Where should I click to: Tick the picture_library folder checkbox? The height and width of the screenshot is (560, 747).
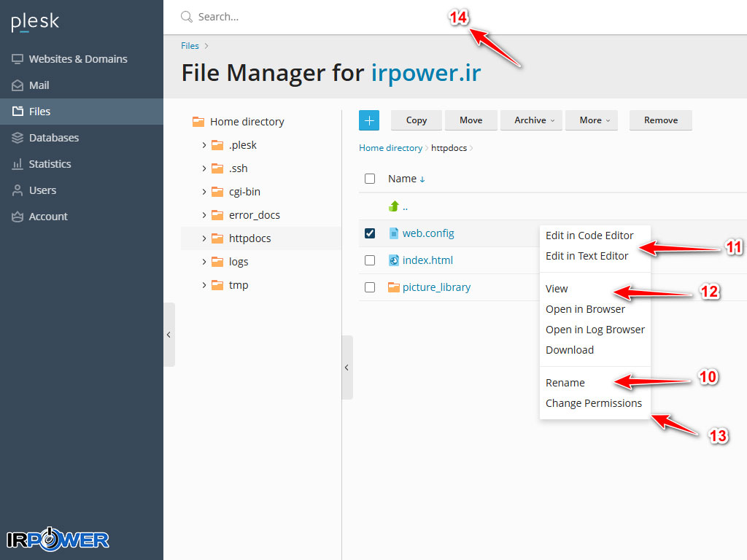pos(370,287)
